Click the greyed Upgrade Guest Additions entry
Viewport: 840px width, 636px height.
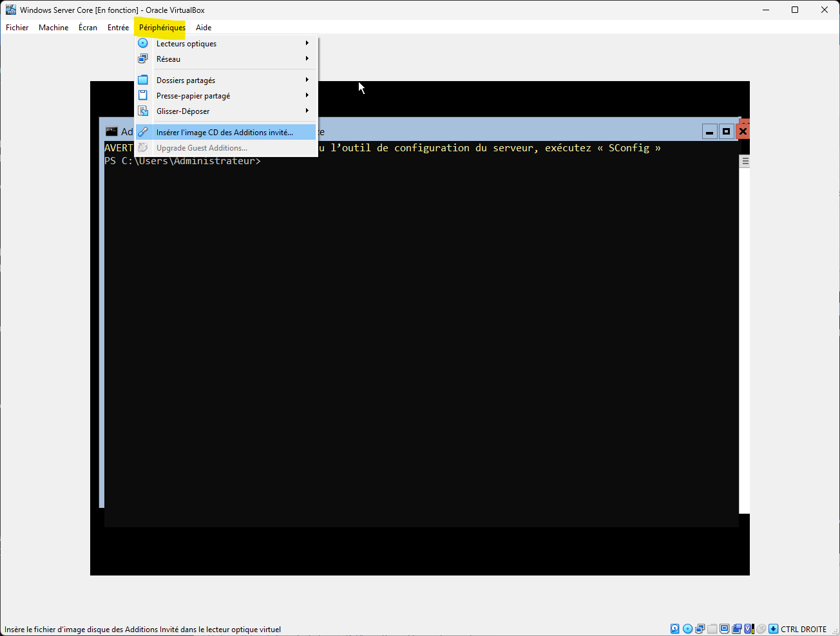(x=225, y=147)
